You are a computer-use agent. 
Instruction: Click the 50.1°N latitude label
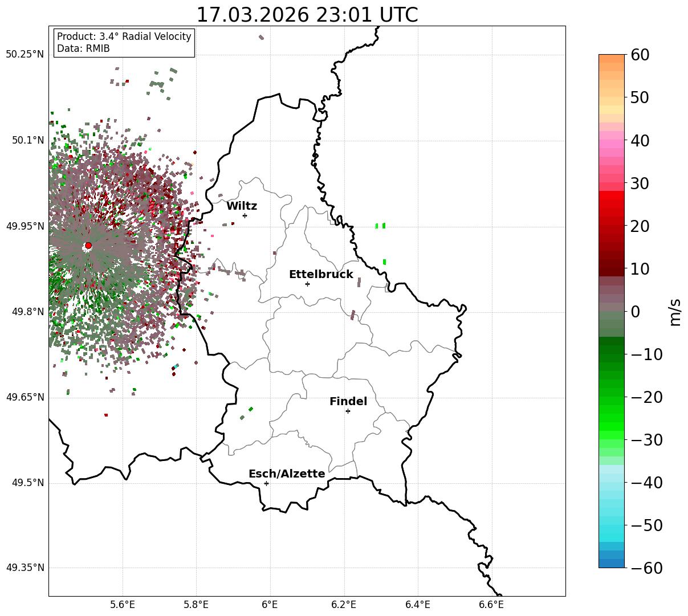click(x=27, y=140)
